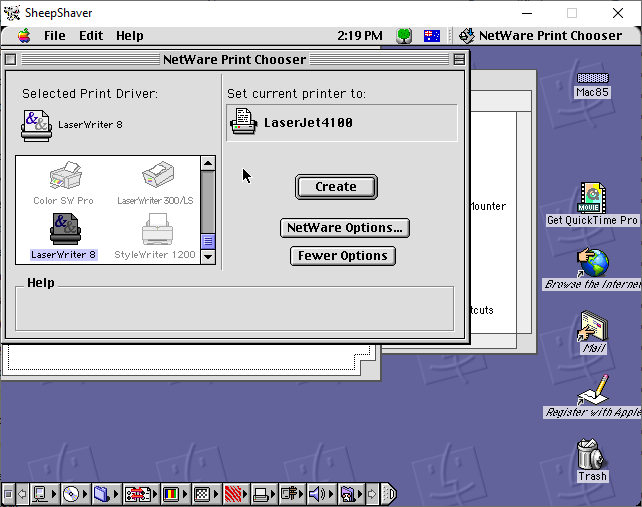Viewport: 642px width, 507px height.
Task: Click the driver list scroll down arrow
Action: click(208, 257)
